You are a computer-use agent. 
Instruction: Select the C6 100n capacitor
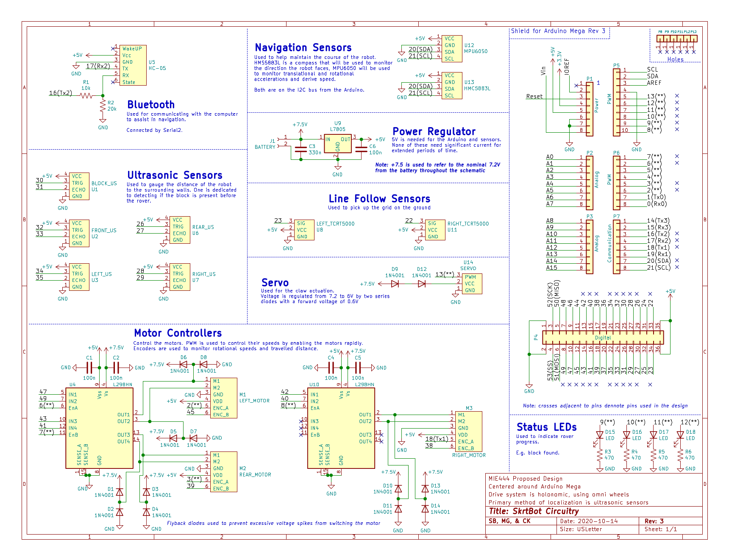[361, 149]
